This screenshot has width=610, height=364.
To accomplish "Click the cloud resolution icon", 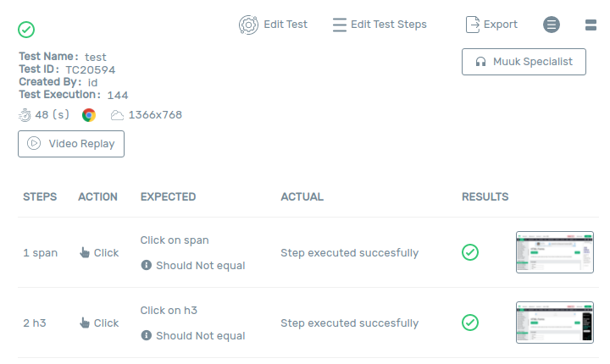I will [x=117, y=115].
